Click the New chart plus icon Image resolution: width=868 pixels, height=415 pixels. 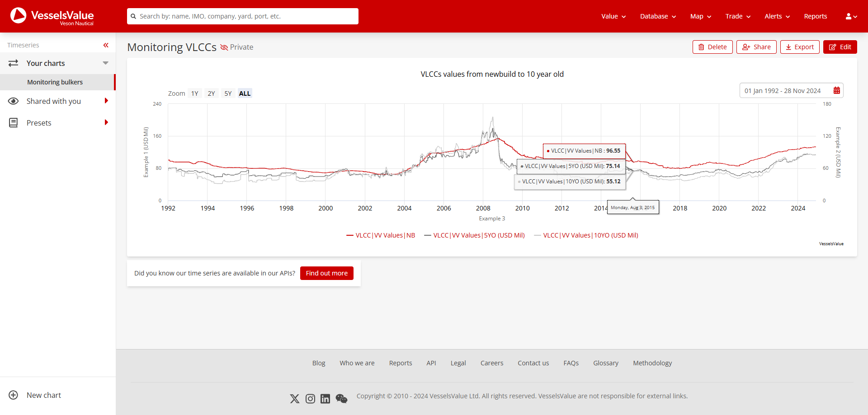tap(13, 395)
